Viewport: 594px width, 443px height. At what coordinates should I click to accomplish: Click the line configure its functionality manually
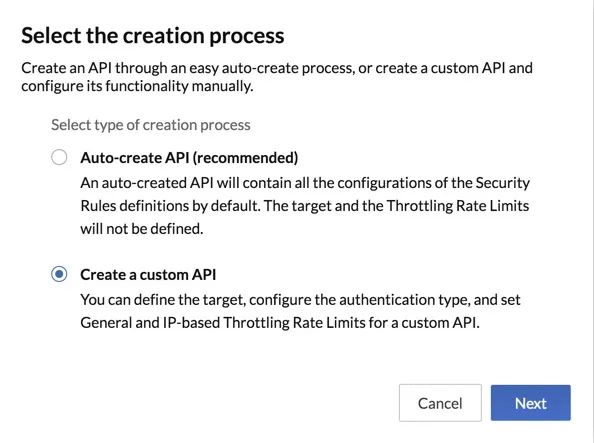click(x=137, y=86)
